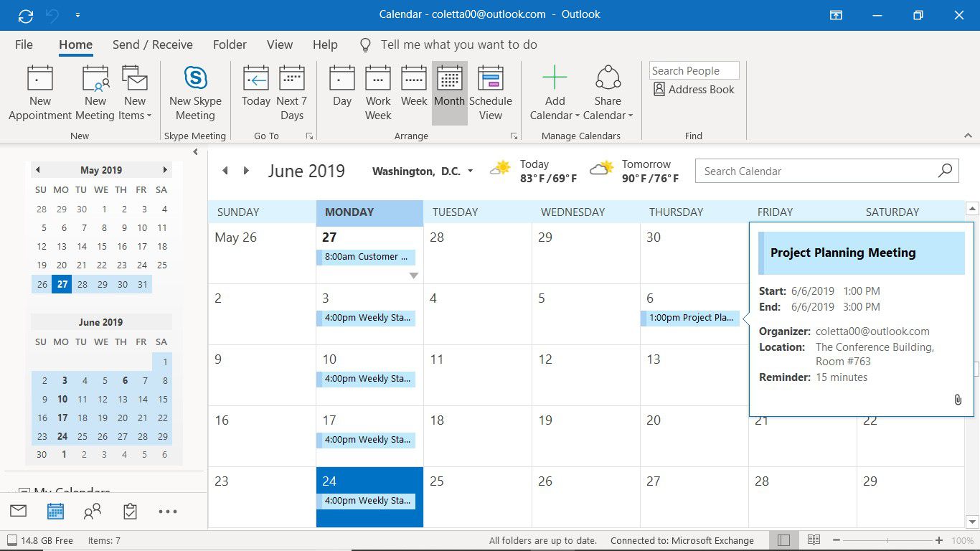This screenshot has width=980, height=551.
Task: Click the Undo icon in title bar
Action: coord(51,15)
